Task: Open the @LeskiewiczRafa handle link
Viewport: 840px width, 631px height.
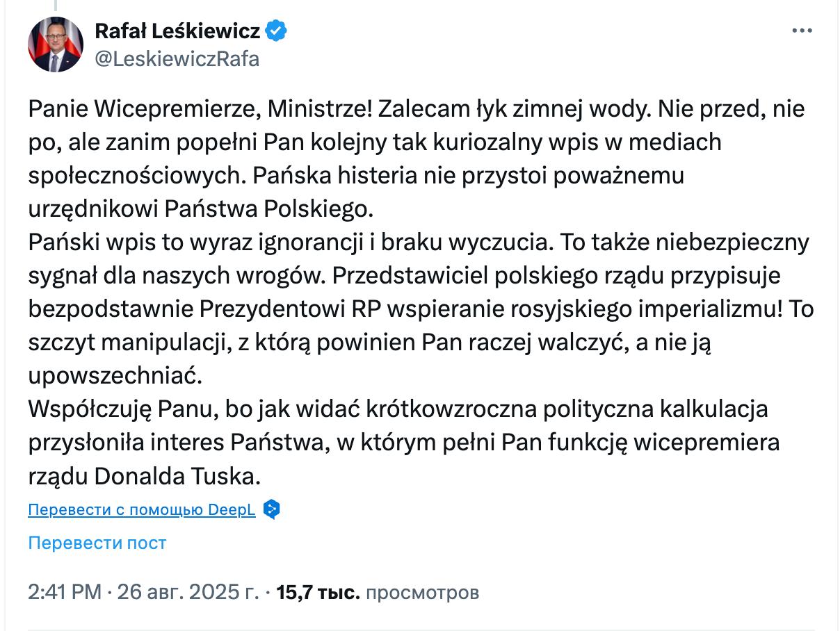Action: (177, 59)
